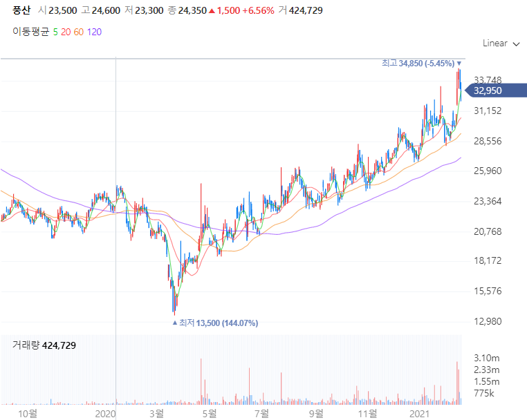Click the 9월 date axis label
Viewport: 527px width, 420px height.
coord(316,414)
